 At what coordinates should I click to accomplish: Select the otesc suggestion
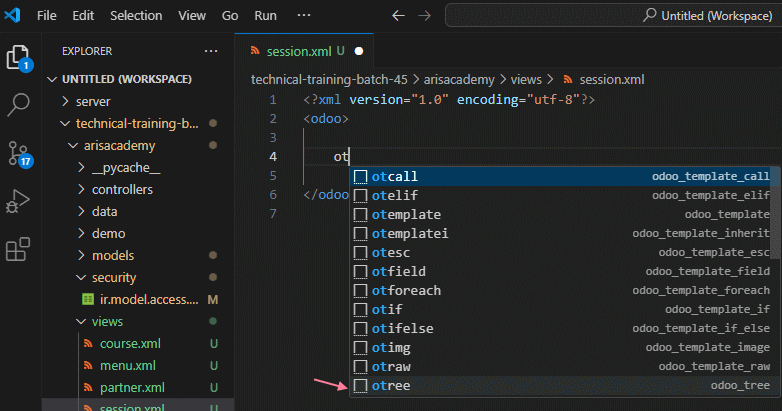pyautogui.click(x=562, y=252)
